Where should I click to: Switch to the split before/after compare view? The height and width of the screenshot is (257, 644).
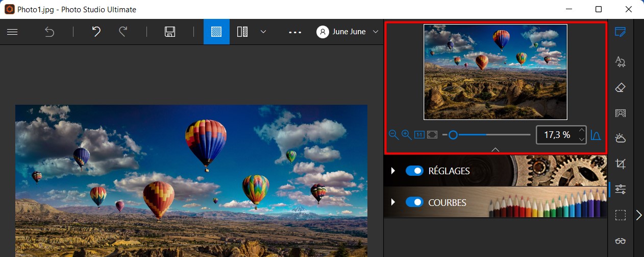[x=242, y=32]
